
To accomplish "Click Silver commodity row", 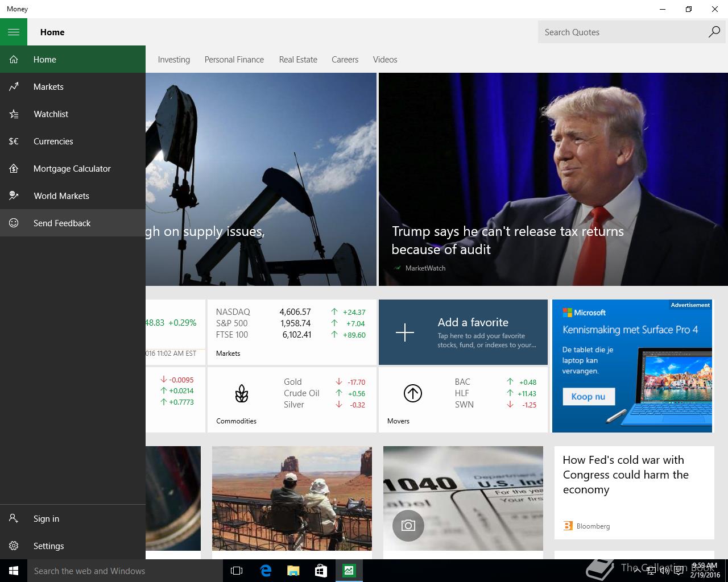I will pos(325,405).
